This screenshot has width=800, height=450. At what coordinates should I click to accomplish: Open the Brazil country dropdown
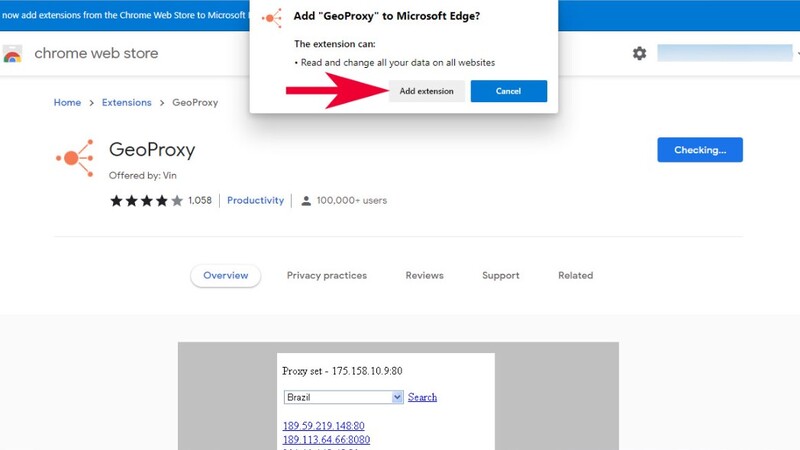coord(343,397)
